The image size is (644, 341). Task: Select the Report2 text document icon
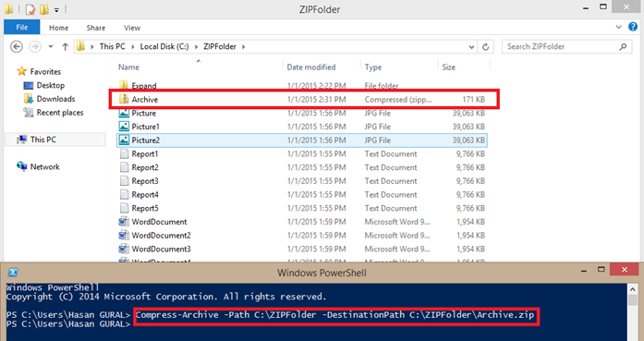click(x=124, y=167)
